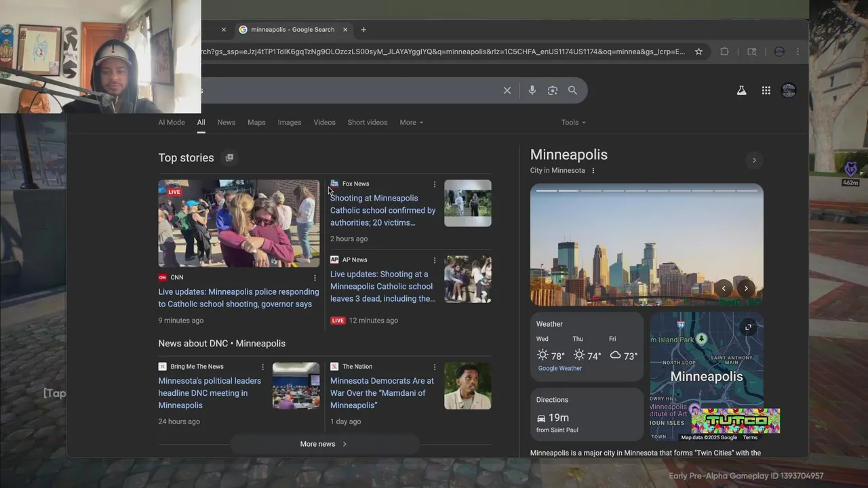Click the Google search input field
868x488 pixels.
(349, 90)
